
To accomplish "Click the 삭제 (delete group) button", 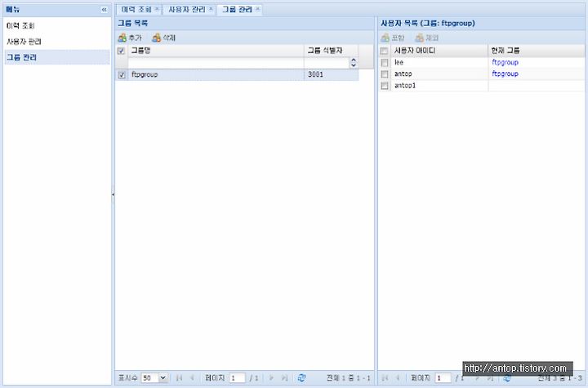I will [x=164, y=38].
